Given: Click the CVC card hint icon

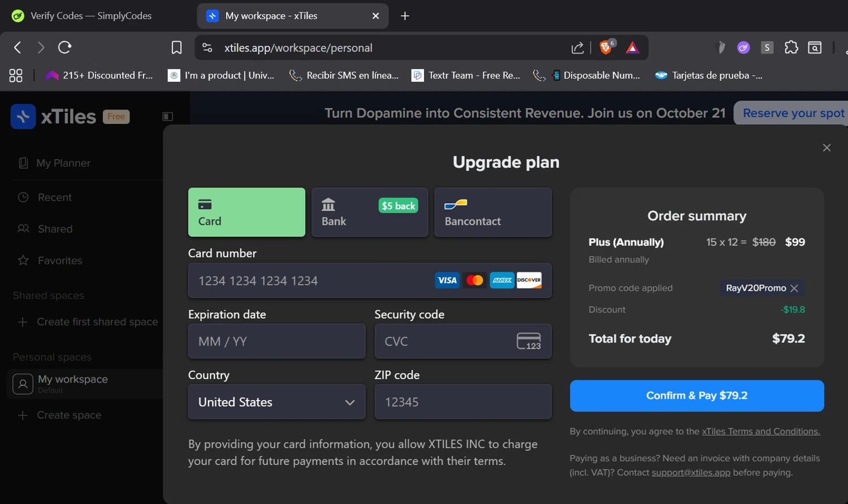Looking at the screenshot, I should pos(529,341).
